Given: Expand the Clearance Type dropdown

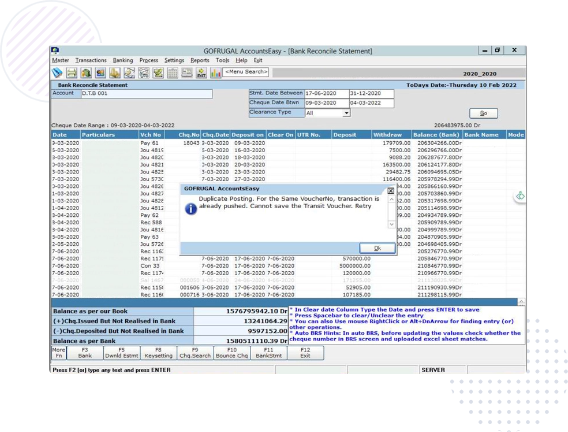Looking at the screenshot, I should pos(346,113).
